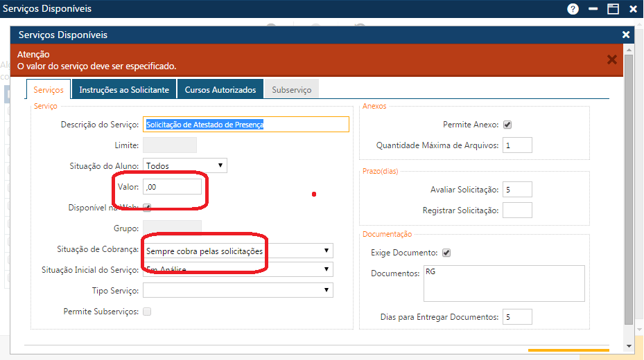Open the Tipo Serviço dropdown
644x360 pixels.
click(x=237, y=290)
